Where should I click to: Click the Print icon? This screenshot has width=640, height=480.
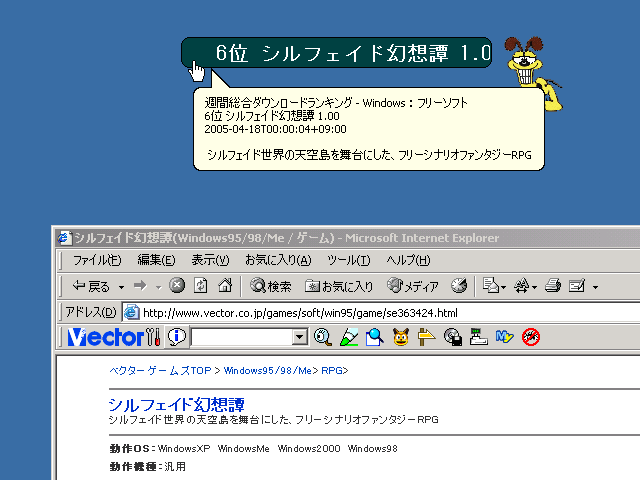pos(553,285)
